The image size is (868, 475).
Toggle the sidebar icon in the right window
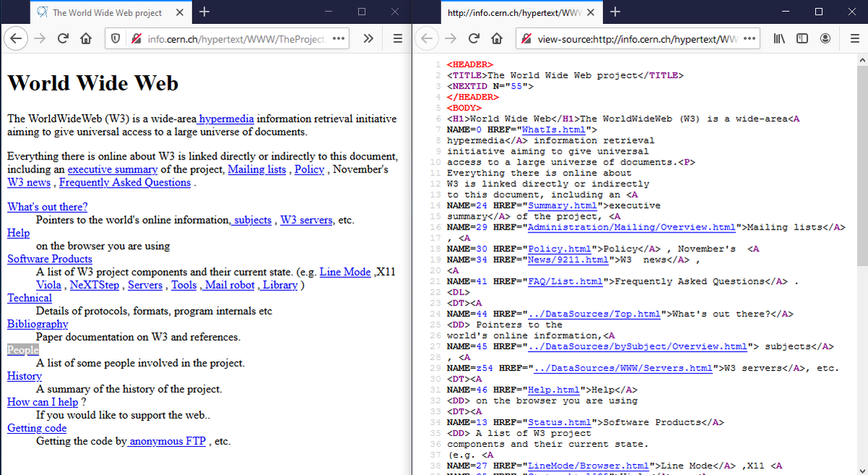(802, 38)
